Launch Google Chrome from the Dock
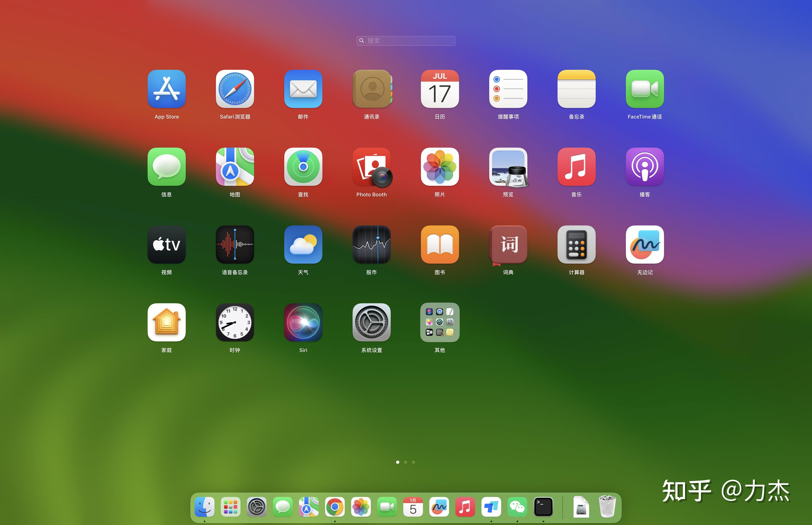 tap(335, 507)
